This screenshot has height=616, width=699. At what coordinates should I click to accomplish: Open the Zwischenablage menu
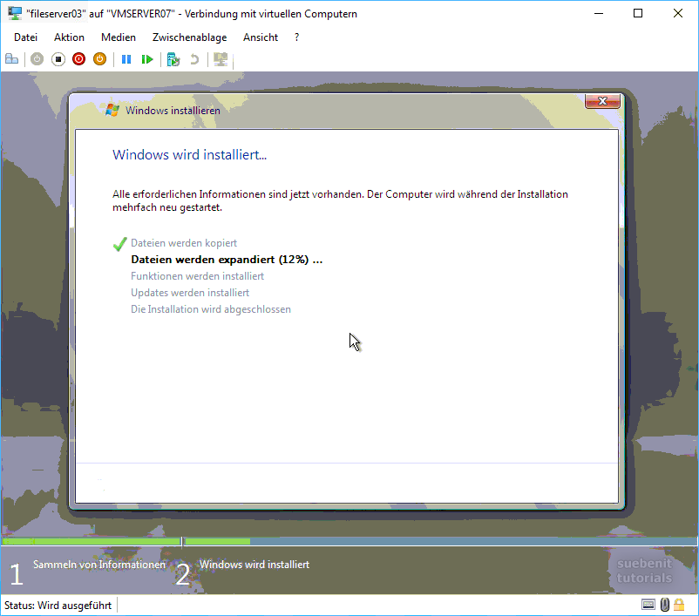[189, 37]
